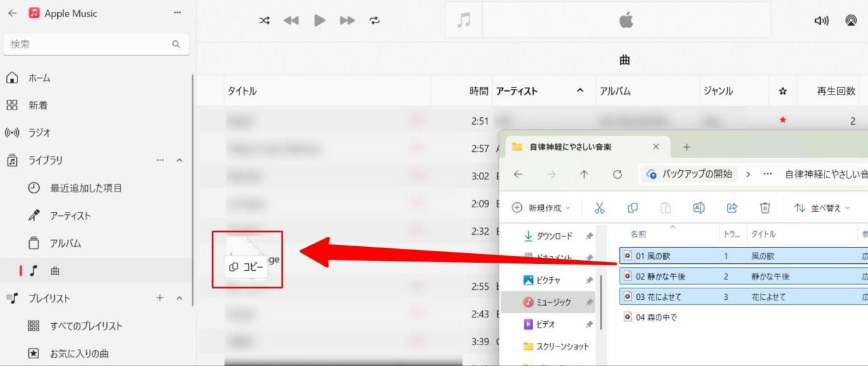This screenshot has height=366, width=868.
Task: Sort songs by タイトル column
Action: tap(242, 91)
